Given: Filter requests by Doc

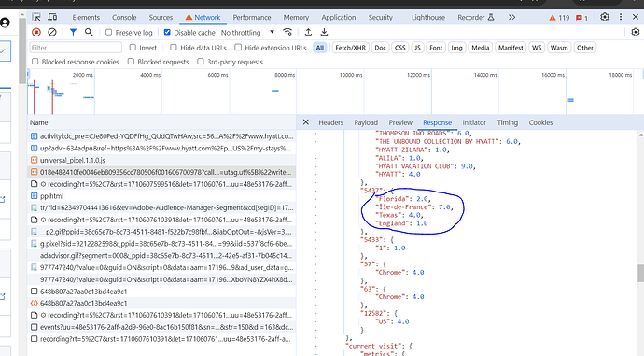Looking at the screenshot, I should coord(380,48).
